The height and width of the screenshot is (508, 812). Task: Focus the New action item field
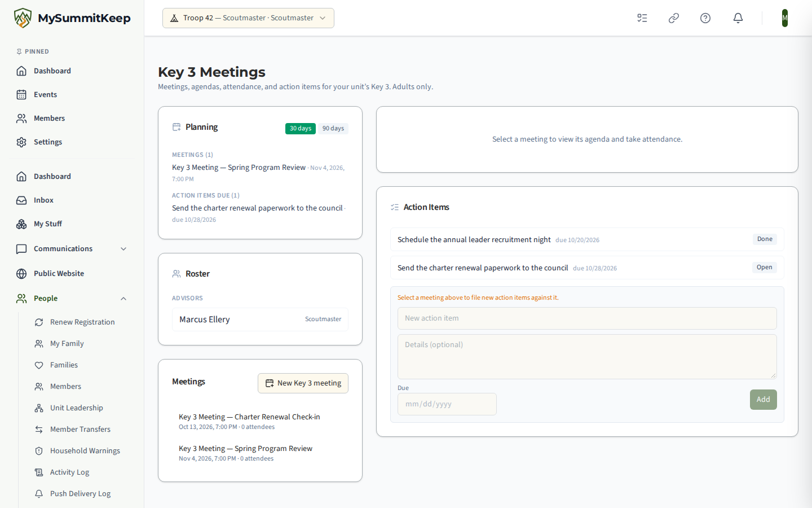click(587, 318)
